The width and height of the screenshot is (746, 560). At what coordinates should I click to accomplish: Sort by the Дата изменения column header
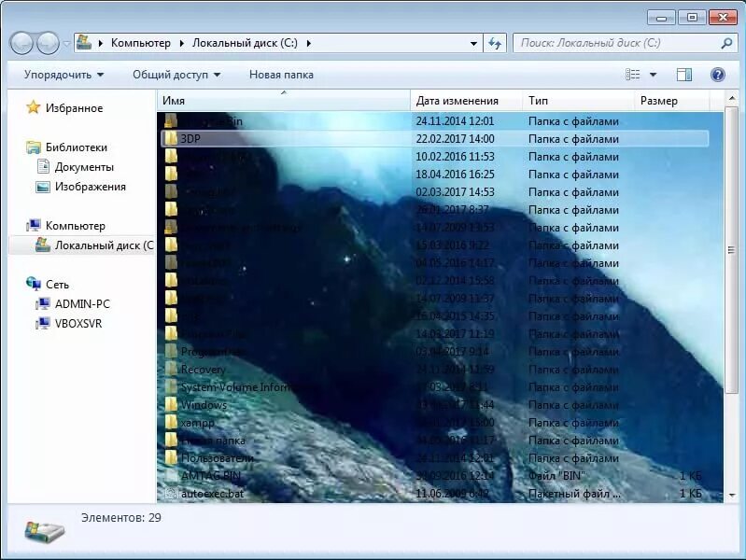(x=466, y=101)
